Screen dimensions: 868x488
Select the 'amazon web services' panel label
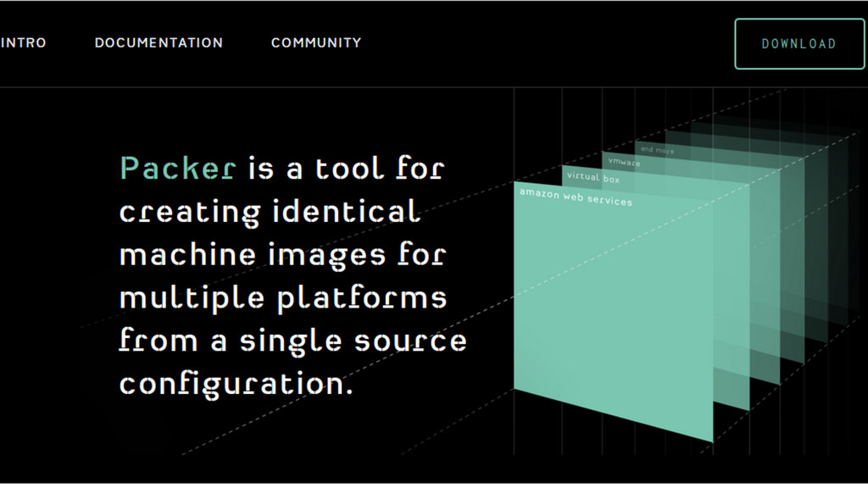pyautogui.click(x=576, y=197)
